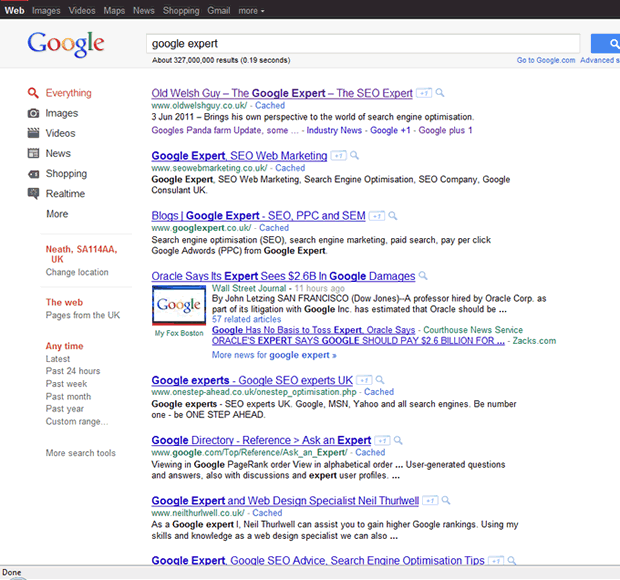Filter results to 'Past month'
The width and height of the screenshot is (620, 580).
click(x=68, y=396)
